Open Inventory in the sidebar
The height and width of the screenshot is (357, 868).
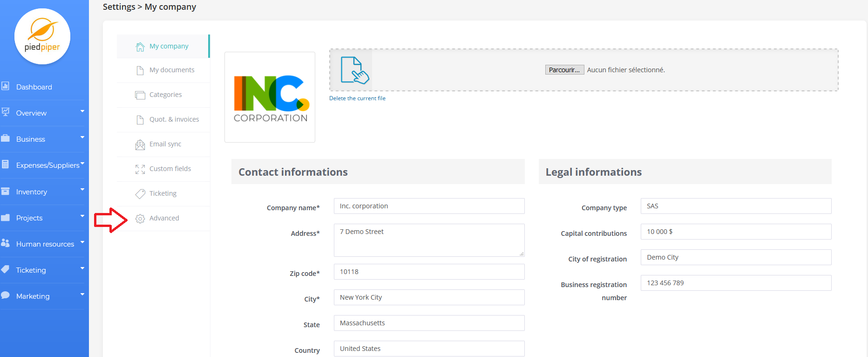[x=32, y=192]
